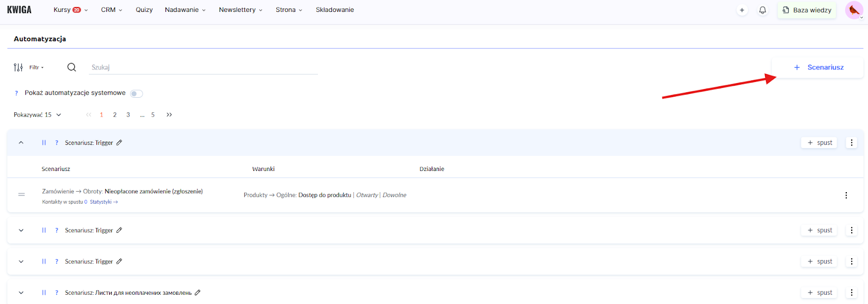The width and height of the screenshot is (868, 304).
Task: Edit name of the first Trigger scenario
Action: [119, 143]
